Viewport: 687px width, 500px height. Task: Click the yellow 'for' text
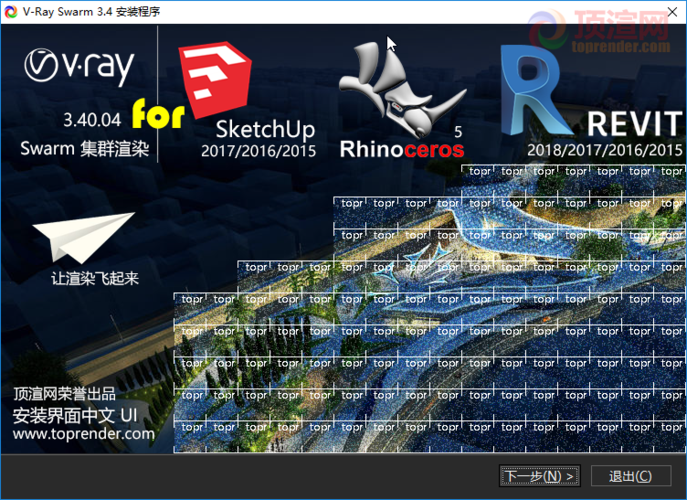[158, 113]
